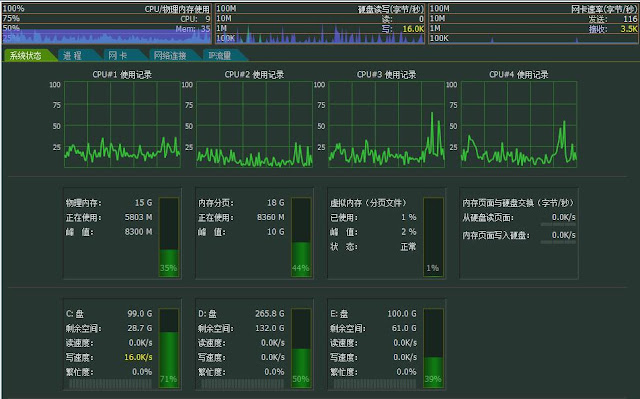Viewport: 640px width, 399px height.
Task: Click the E: disk 61.0 G free space
Action: (x=404, y=328)
